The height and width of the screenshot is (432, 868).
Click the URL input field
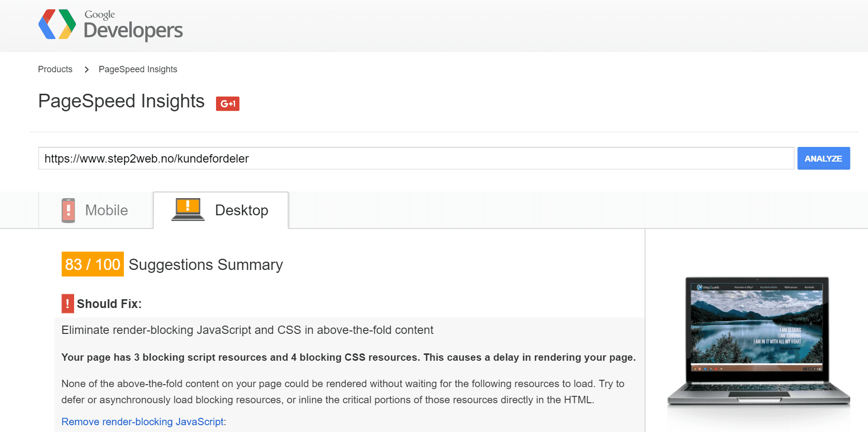[416, 159]
